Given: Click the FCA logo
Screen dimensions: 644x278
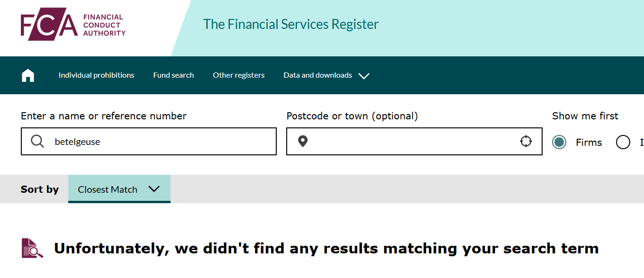Looking at the screenshot, I should pos(73,25).
